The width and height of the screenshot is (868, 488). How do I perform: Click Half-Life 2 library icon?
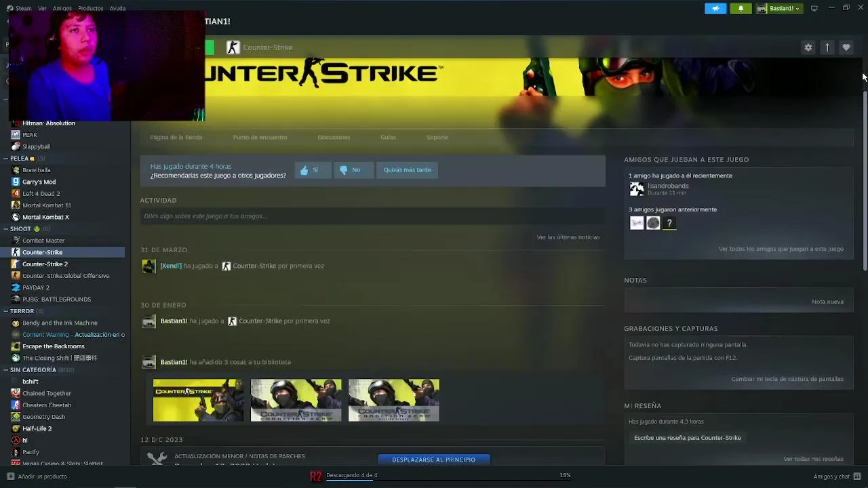(16, 428)
